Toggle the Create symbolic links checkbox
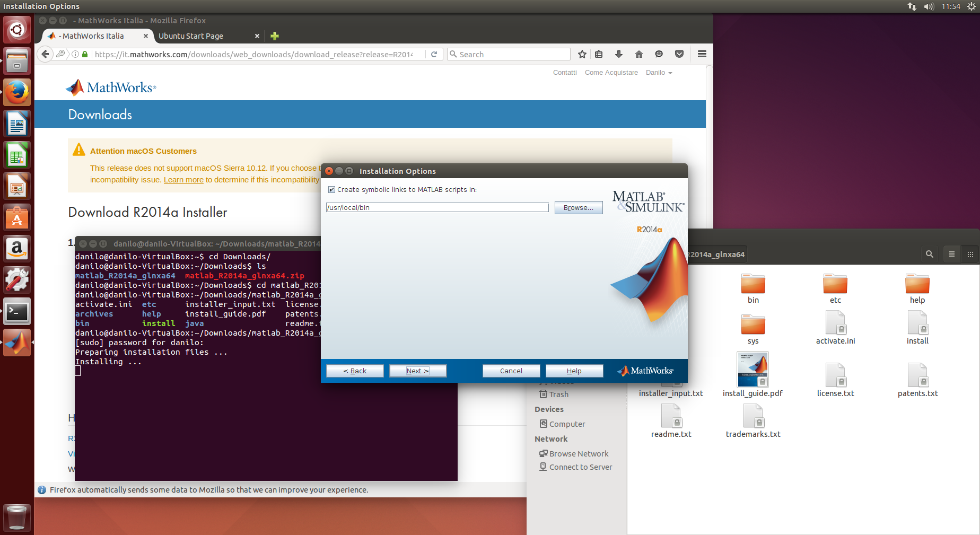 pyautogui.click(x=331, y=190)
